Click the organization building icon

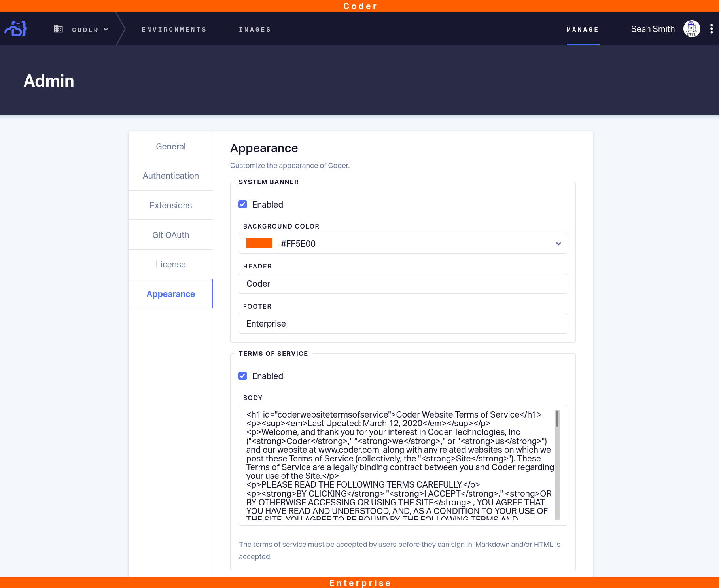[x=58, y=29]
